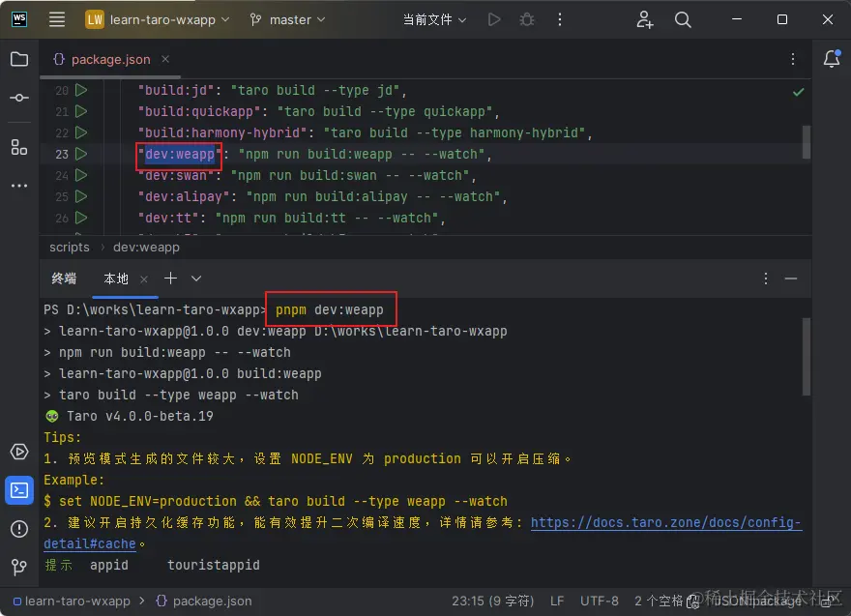
Task: Change the LF line separator
Action: tap(557, 601)
